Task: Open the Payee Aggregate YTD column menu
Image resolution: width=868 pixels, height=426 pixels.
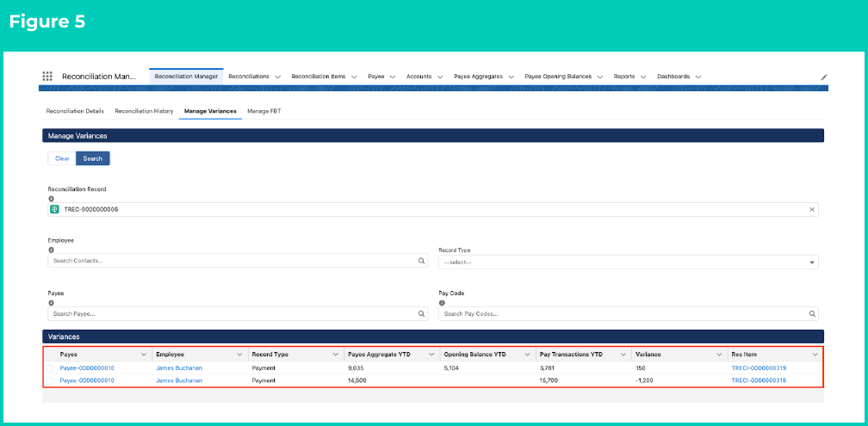Action: pos(431,355)
